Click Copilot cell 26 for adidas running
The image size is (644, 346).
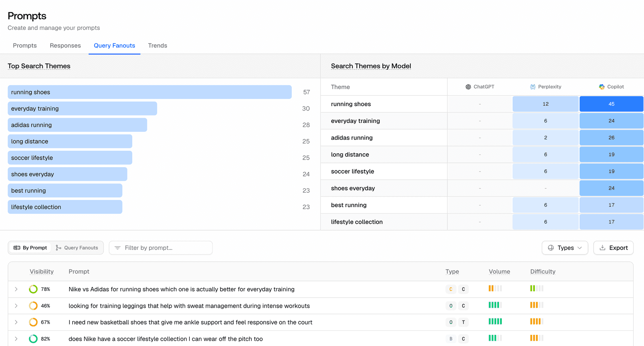coord(611,138)
